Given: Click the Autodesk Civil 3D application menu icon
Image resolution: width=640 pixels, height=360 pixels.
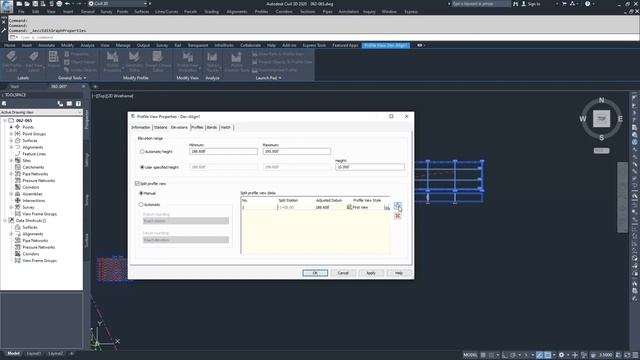Looking at the screenshot, I should coord(7,6).
